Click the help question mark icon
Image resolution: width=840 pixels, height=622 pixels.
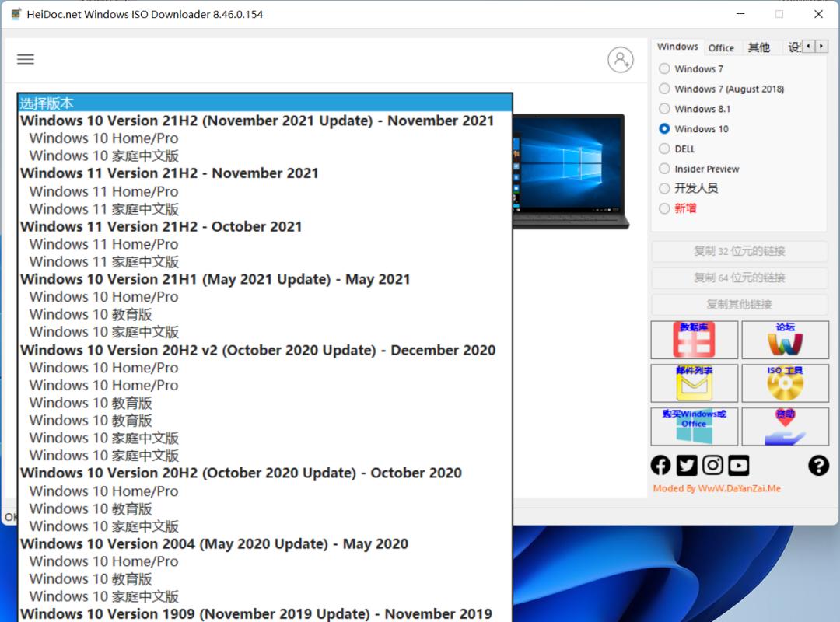[818, 465]
